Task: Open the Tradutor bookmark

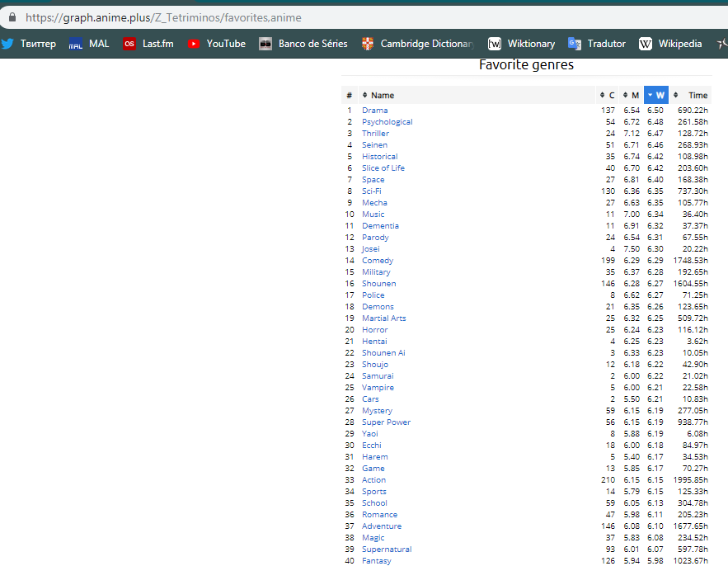Action: [597, 44]
